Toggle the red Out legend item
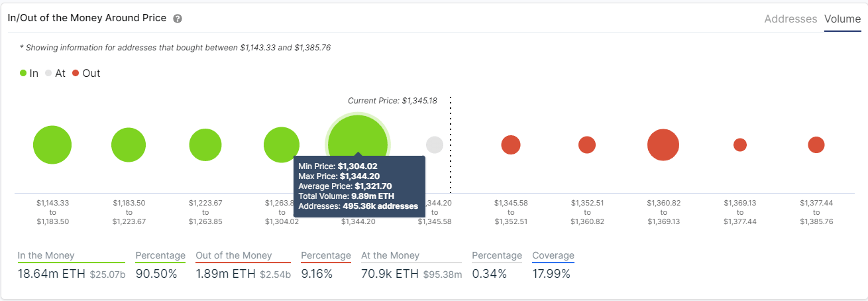Viewport: 868px width, 301px height. (86, 74)
